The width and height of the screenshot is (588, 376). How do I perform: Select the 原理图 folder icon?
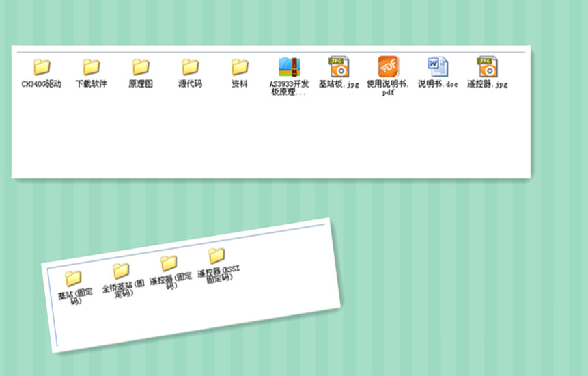pyautogui.click(x=141, y=67)
